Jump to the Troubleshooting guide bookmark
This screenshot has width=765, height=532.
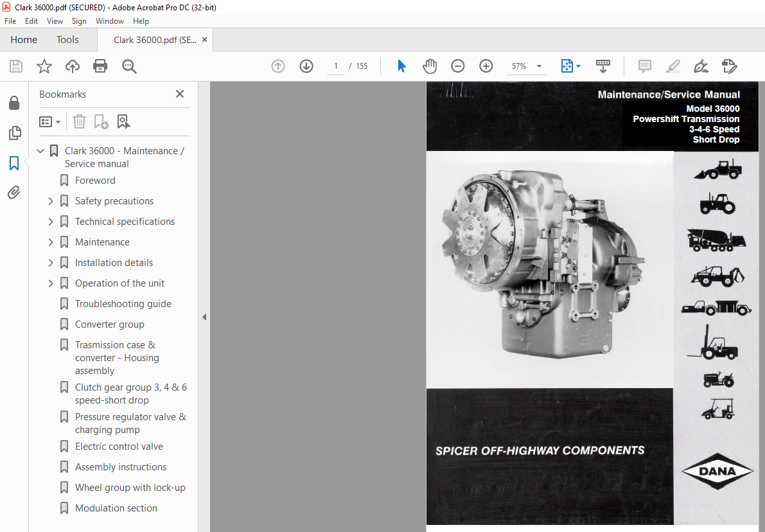123,304
